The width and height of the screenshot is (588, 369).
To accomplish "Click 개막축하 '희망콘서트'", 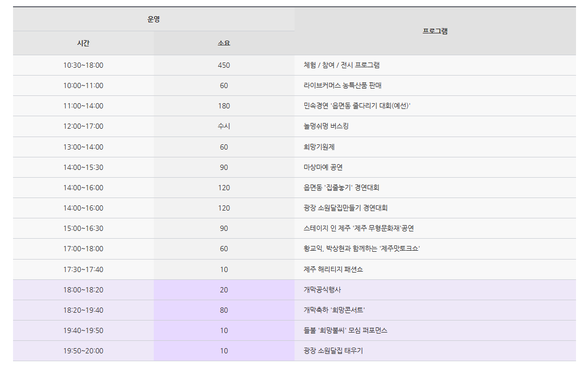I will (334, 310).
